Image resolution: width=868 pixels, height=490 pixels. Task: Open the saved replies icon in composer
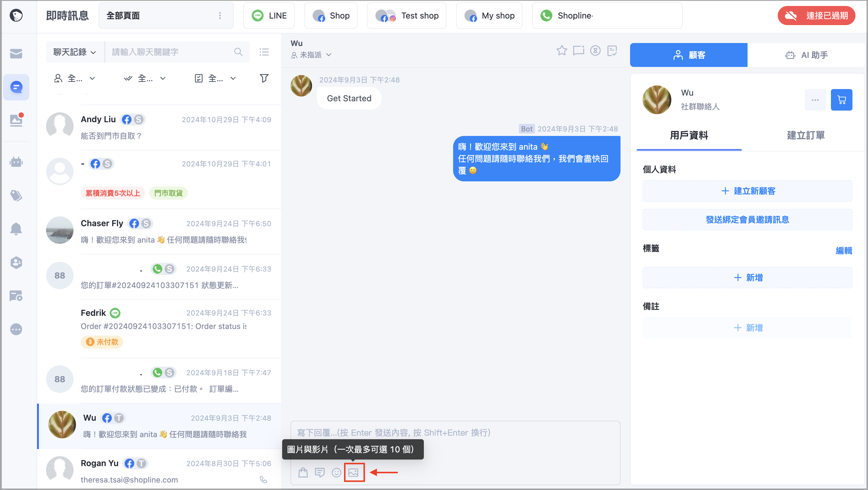320,472
